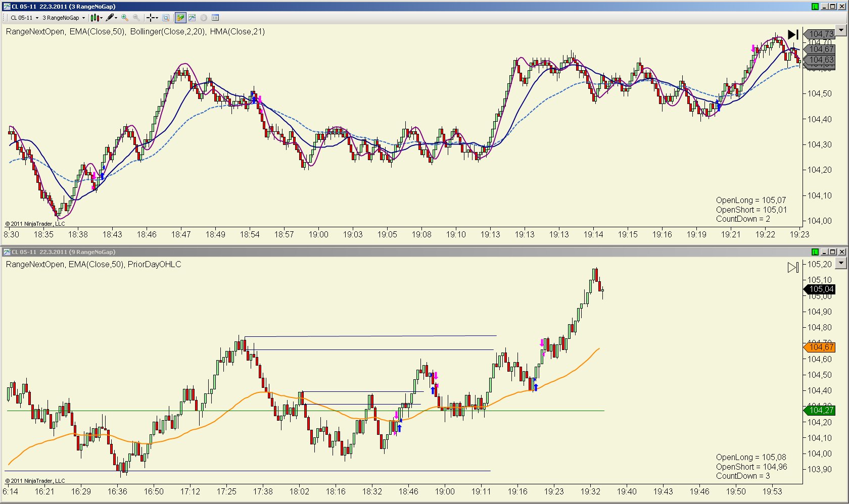Viewport: 849px width, 504px height.
Task: Click the CountDown = 3 text in lower chart
Action: pyautogui.click(x=743, y=476)
